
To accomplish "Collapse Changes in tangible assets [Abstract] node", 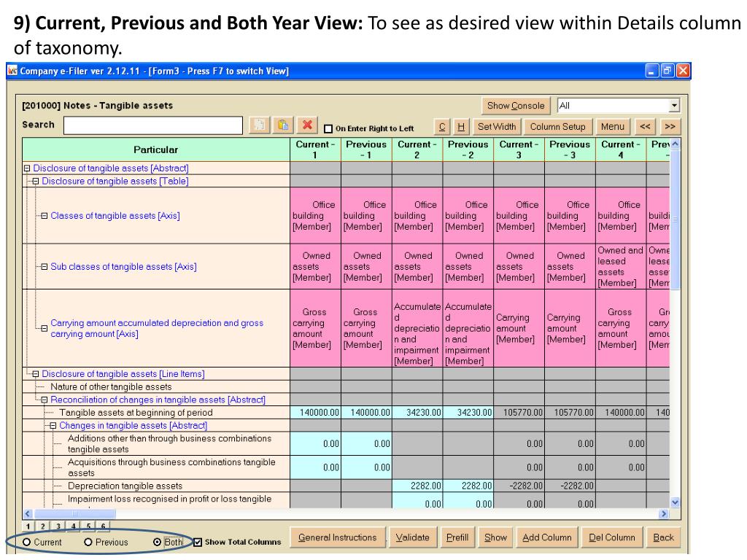I will [53, 425].
